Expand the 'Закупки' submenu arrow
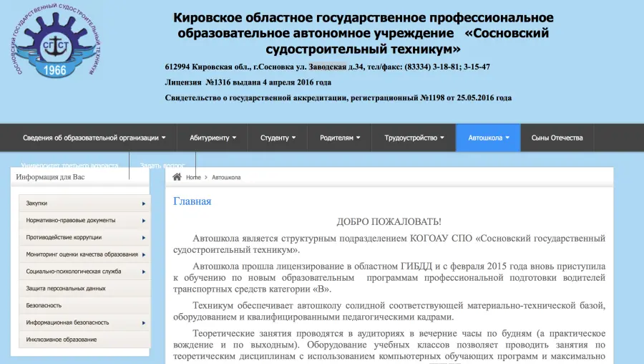The image size is (644, 364). click(144, 203)
